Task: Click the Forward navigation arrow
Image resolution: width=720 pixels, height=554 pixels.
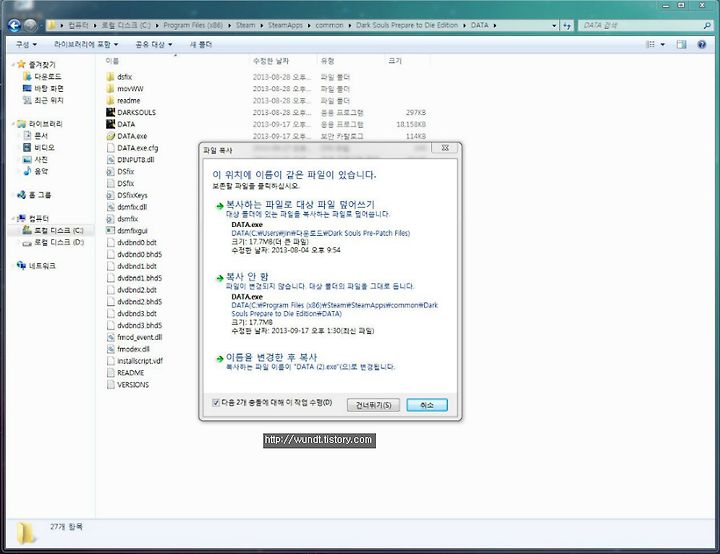Action: [x=30, y=25]
